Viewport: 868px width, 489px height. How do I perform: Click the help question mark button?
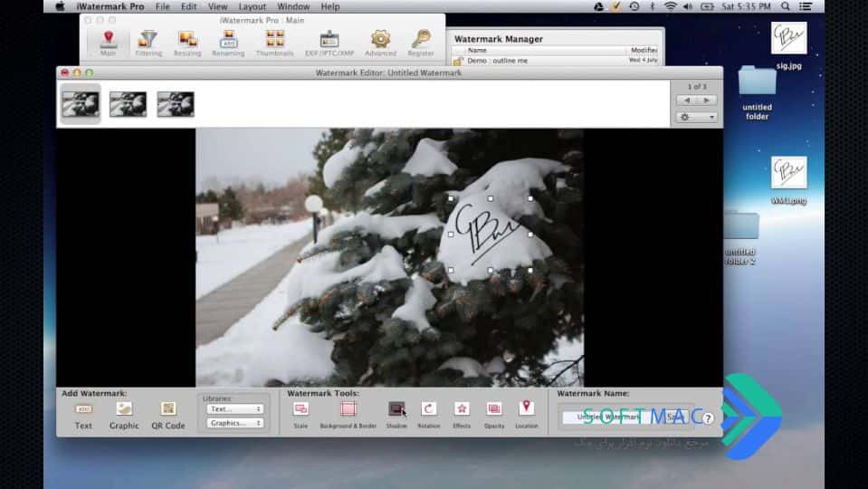[x=708, y=418]
